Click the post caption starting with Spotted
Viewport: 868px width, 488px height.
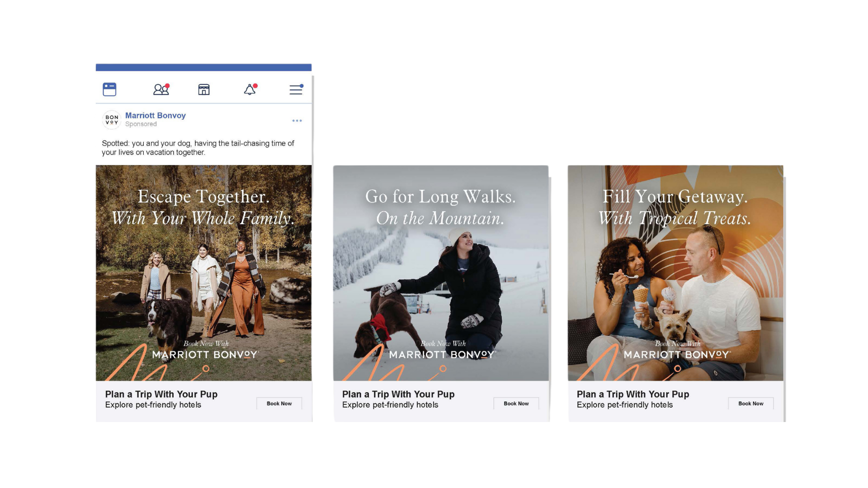tap(198, 148)
